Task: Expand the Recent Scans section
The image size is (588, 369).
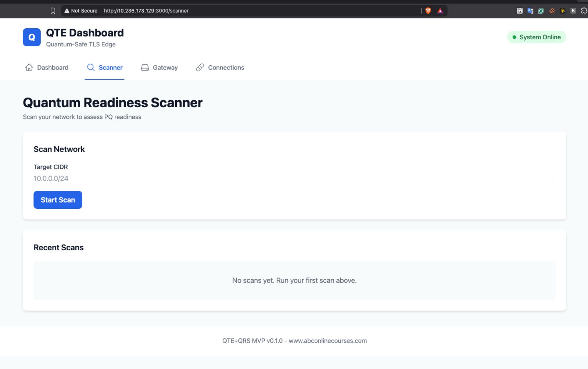Action: [58, 247]
